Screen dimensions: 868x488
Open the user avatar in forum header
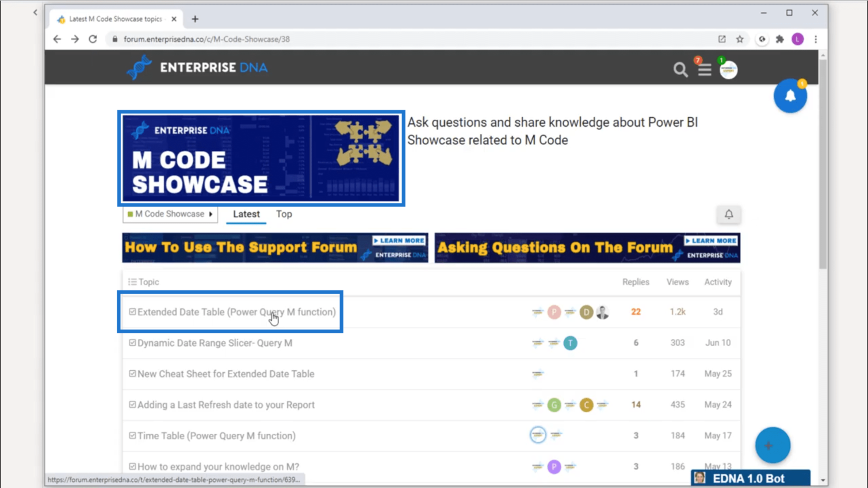click(729, 70)
